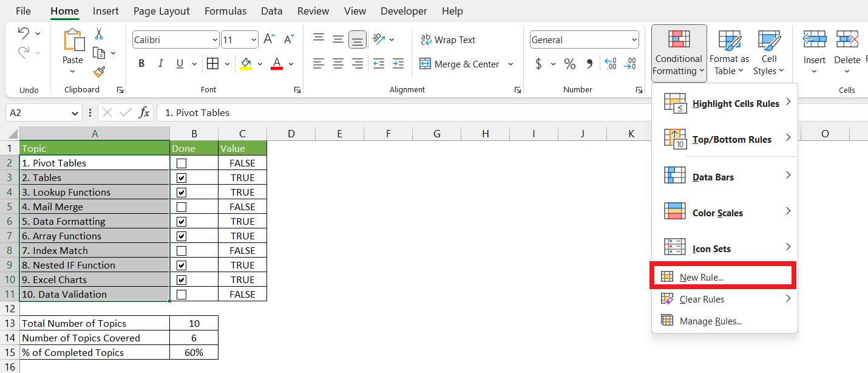Click the Orientation text angle icon

(379, 39)
